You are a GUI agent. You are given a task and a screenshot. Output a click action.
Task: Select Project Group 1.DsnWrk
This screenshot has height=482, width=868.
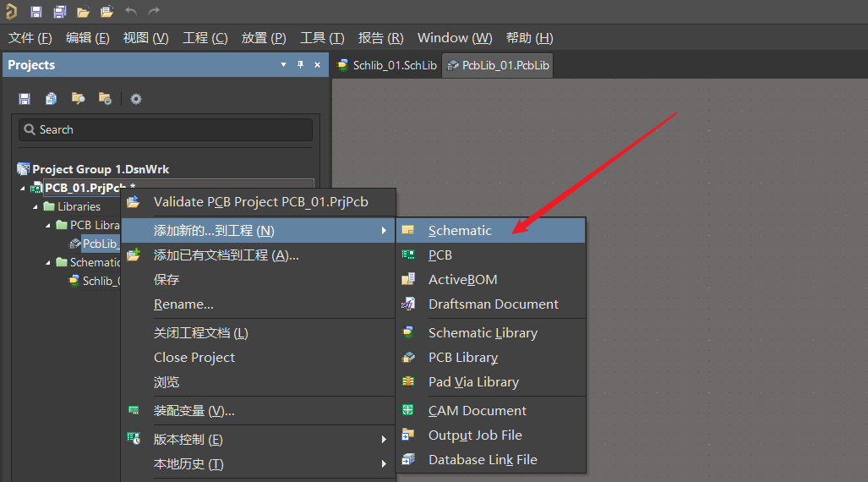tap(101, 169)
